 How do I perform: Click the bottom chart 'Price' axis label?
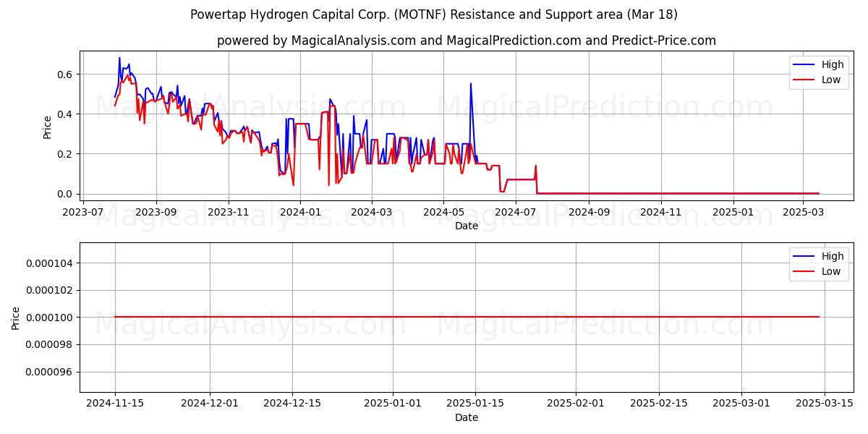coord(16,318)
